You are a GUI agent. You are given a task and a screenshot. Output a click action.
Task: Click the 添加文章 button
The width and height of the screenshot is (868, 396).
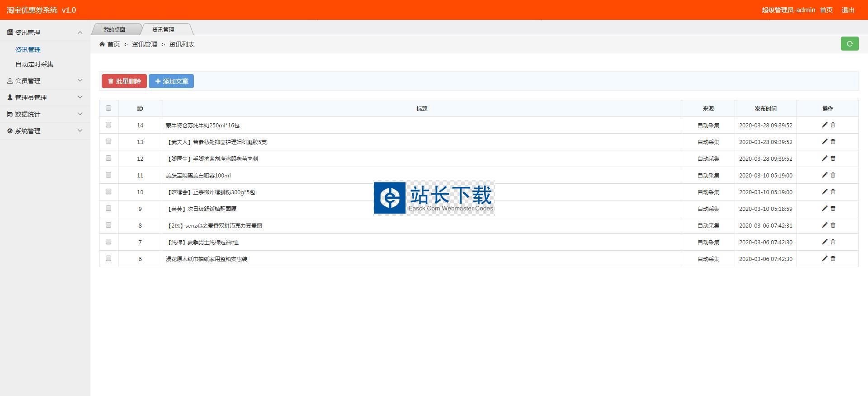(x=171, y=81)
